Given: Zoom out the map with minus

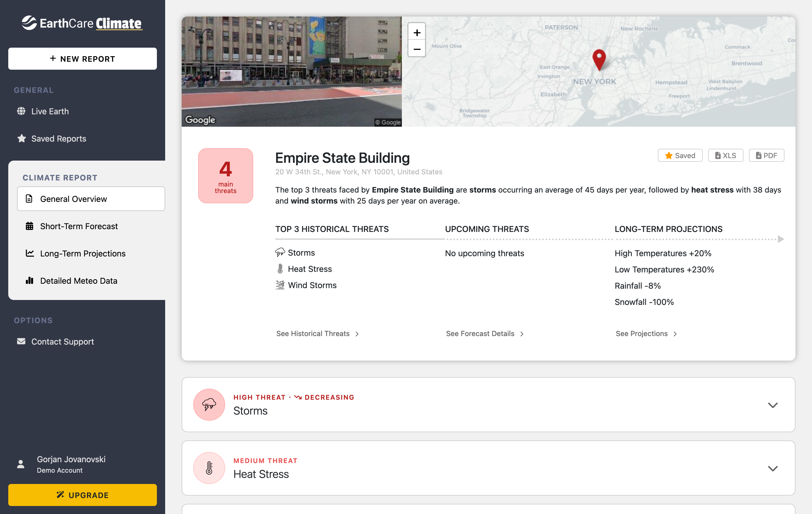Looking at the screenshot, I should [417, 49].
